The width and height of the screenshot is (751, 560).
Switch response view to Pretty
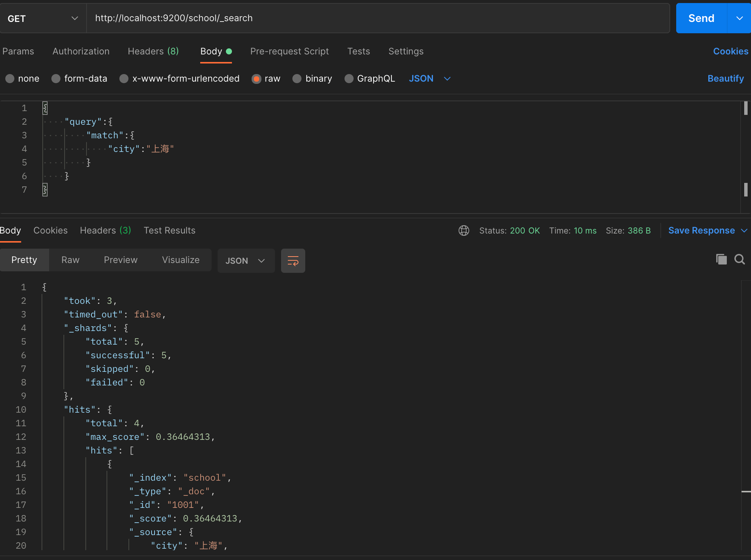tap(24, 260)
